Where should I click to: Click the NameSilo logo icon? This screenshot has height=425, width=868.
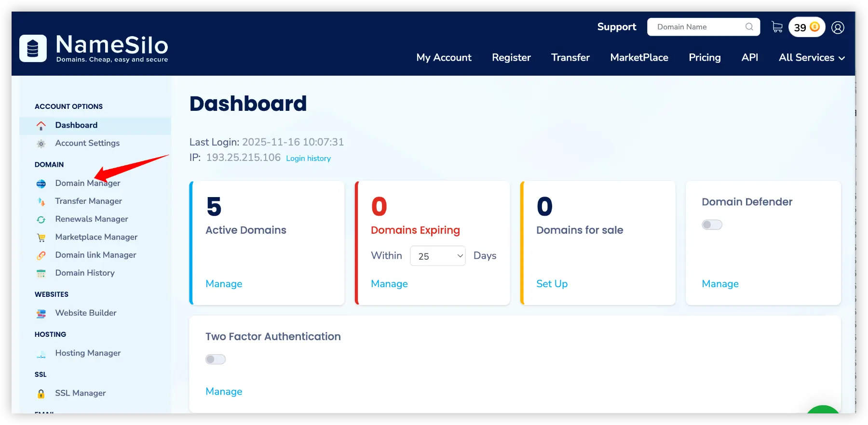coord(33,49)
